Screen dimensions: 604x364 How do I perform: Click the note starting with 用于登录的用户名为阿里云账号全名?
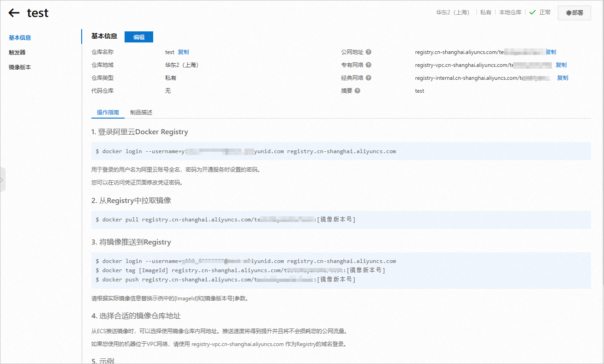[176, 170]
